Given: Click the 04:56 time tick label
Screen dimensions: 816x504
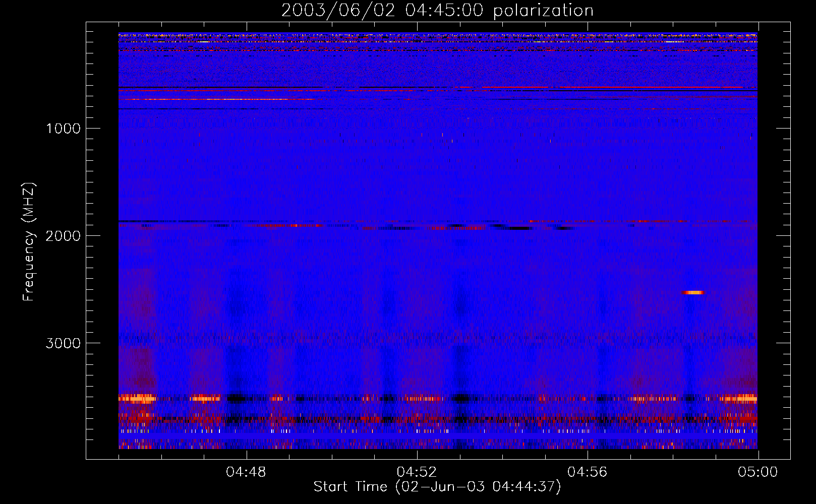Looking at the screenshot, I should point(588,472).
